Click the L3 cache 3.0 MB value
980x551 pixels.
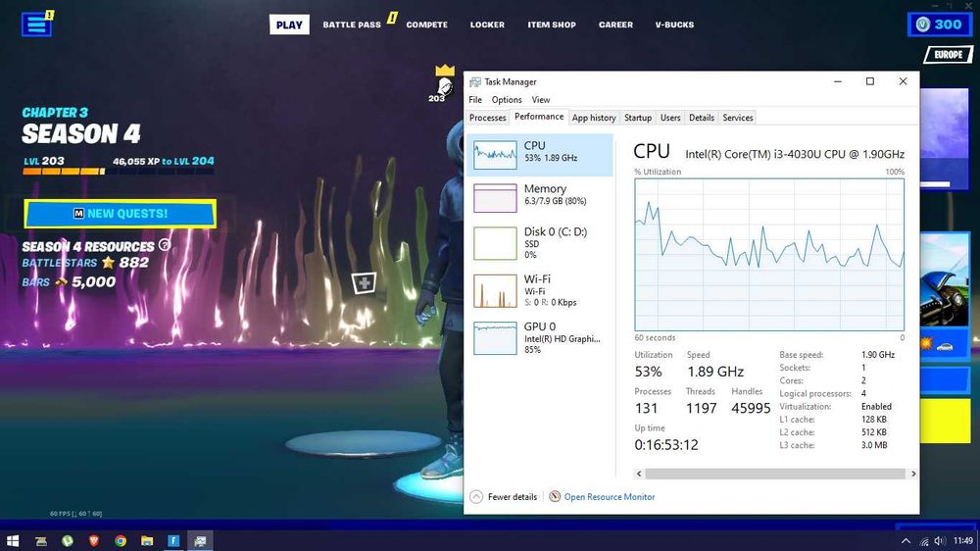(874, 445)
